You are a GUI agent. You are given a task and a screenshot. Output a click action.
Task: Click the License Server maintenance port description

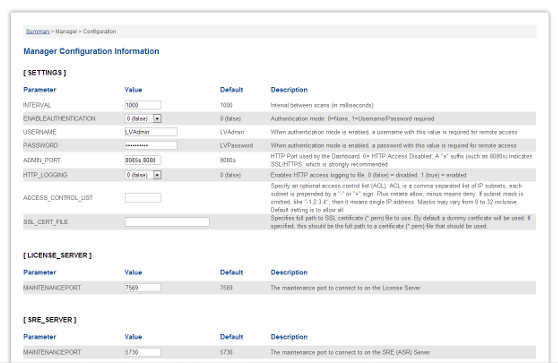click(x=346, y=288)
